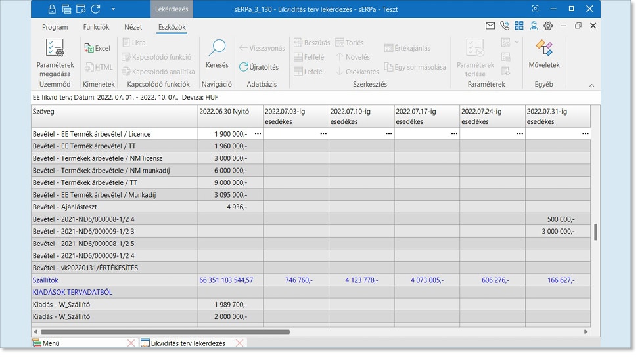Select the Szállítók row label
The height and width of the screenshot is (361, 644).
[45, 280]
